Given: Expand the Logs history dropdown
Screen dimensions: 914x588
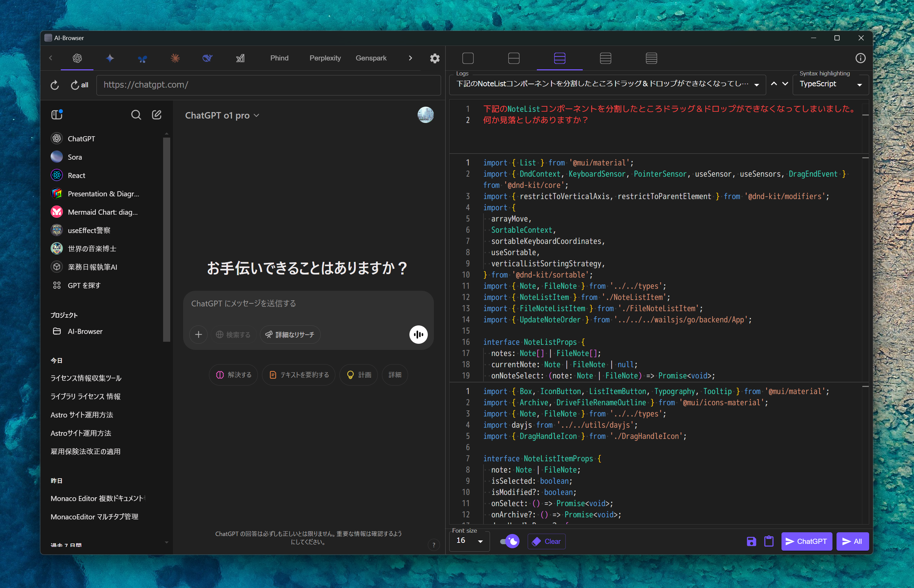Looking at the screenshot, I should (x=756, y=85).
